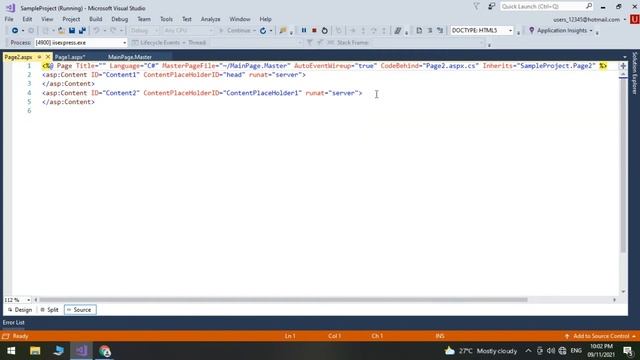Screen dimensions: 640x360
Task: Open the Window menu
Action: [x=240, y=19]
